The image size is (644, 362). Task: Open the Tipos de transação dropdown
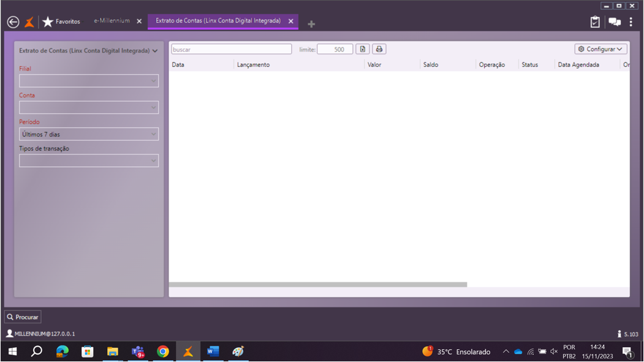(x=89, y=161)
